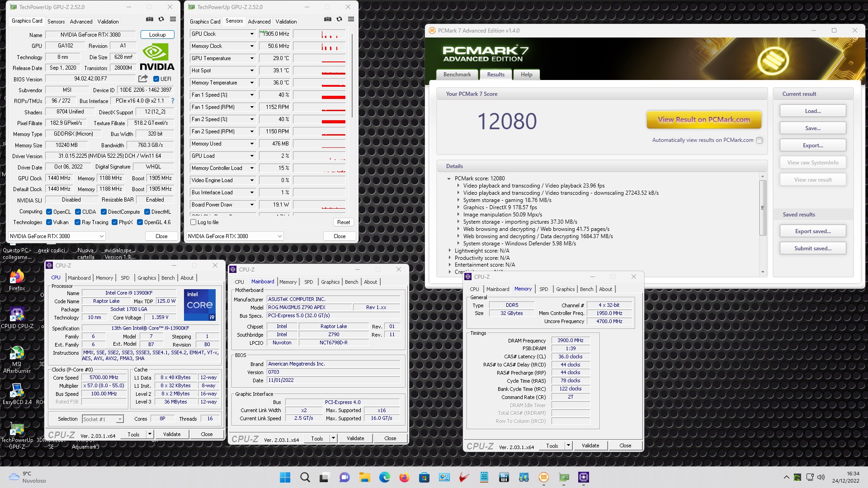This screenshot has width=868, height=488.
Task: Toggle CUDA checkbox
Action: 78,211
